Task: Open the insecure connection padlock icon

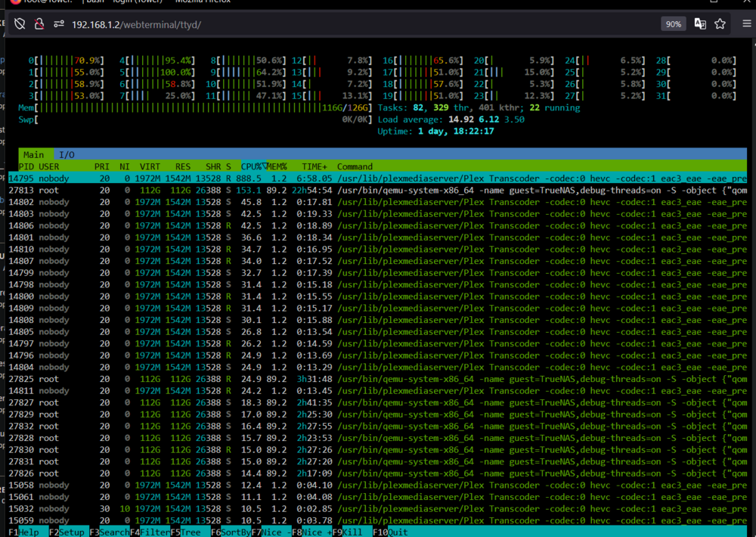Action: click(39, 23)
